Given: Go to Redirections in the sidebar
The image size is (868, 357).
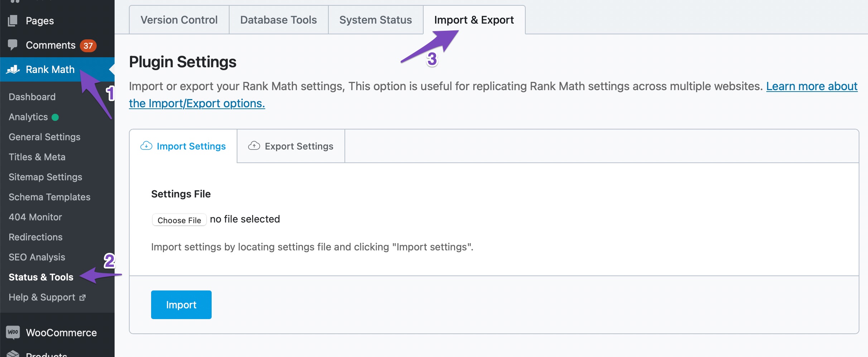Looking at the screenshot, I should [35, 237].
